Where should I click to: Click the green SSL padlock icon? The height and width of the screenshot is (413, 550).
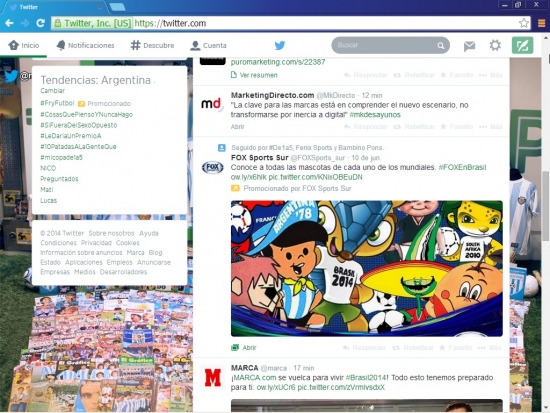pyautogui.click(x=58, y=24)
